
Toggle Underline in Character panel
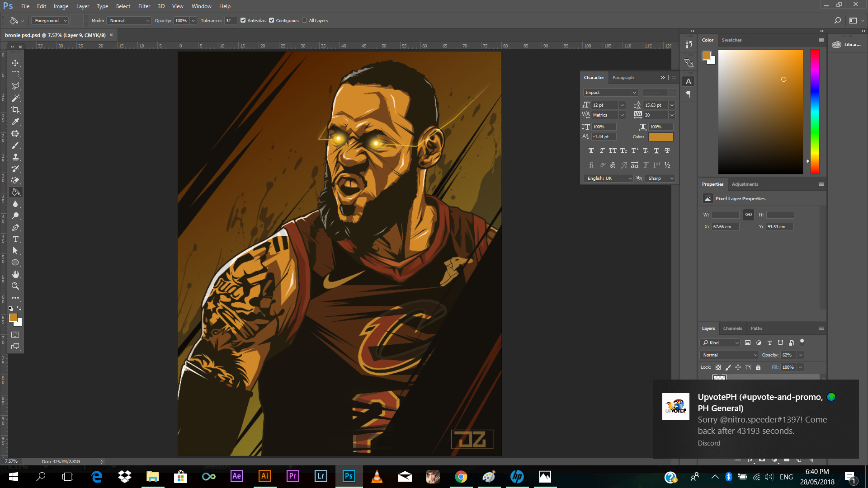656,150
